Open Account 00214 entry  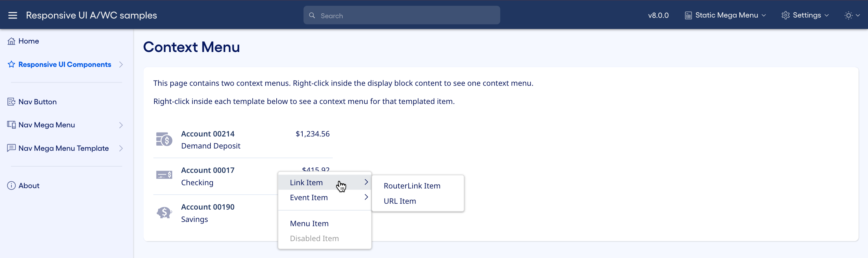(207, 134)
